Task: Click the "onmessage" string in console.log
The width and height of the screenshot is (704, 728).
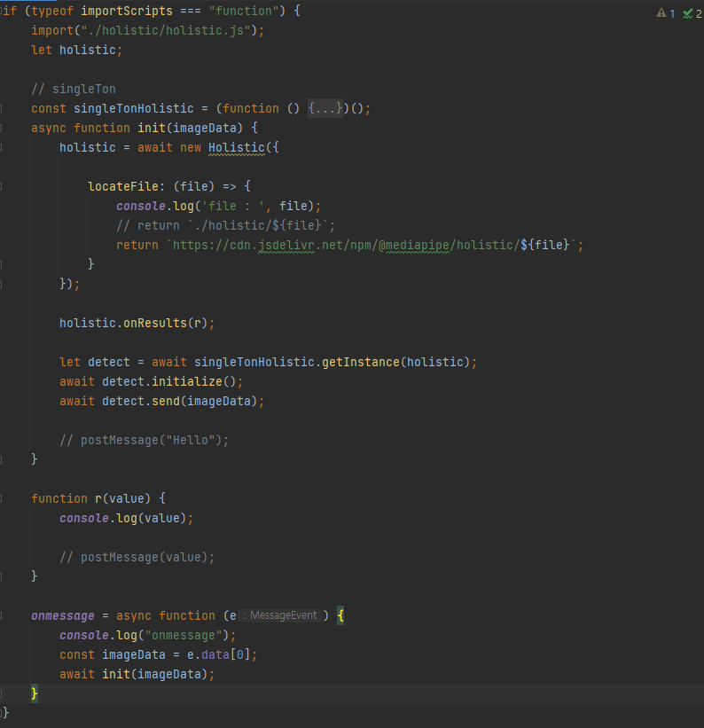Action: coord(184,635)
